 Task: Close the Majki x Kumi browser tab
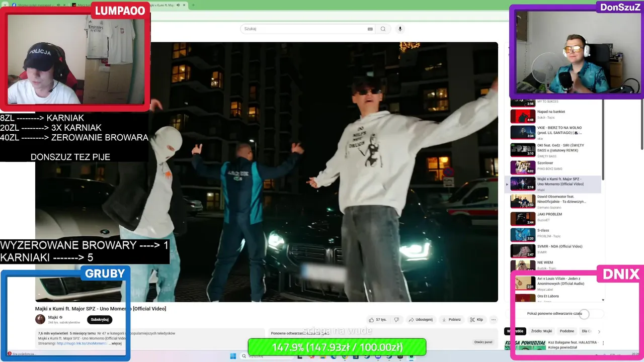(184, 5)
